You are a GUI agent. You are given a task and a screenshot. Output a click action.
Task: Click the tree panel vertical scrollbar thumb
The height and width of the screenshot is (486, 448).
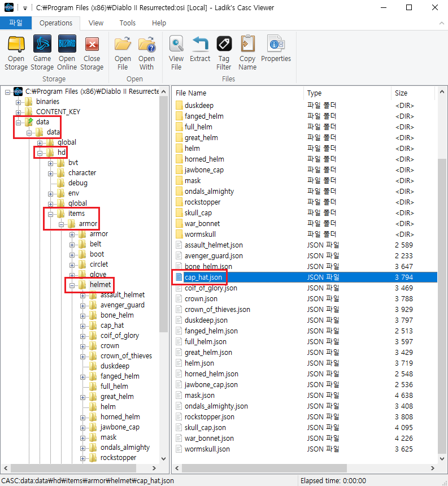164,214
